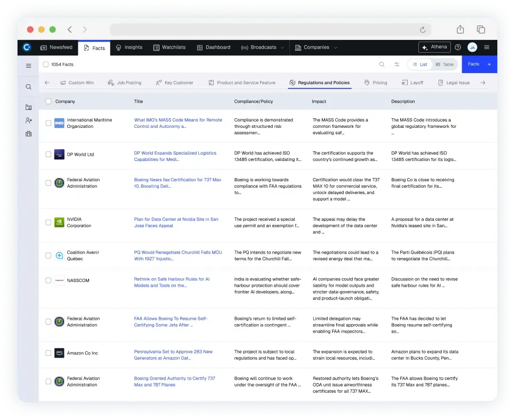The image size is (510, 420).
Task: Select the Legal Issue category
Action: [x=454, y=83]
